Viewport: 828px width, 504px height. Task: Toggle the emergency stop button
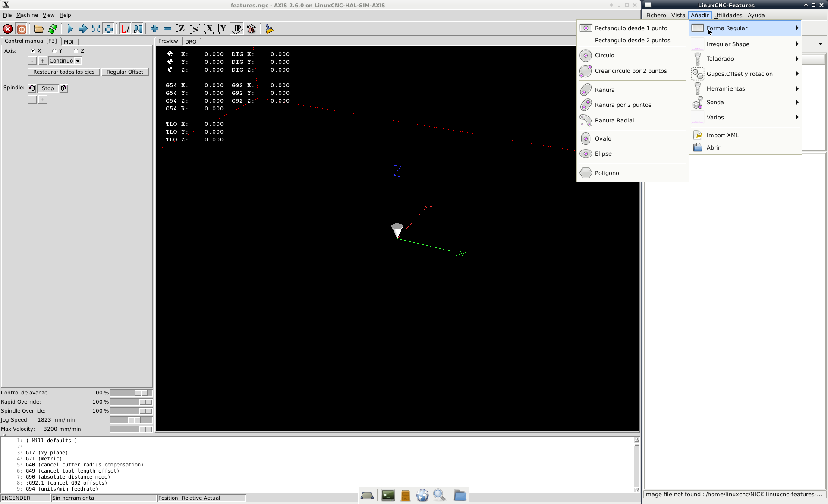tap(8, 29)
